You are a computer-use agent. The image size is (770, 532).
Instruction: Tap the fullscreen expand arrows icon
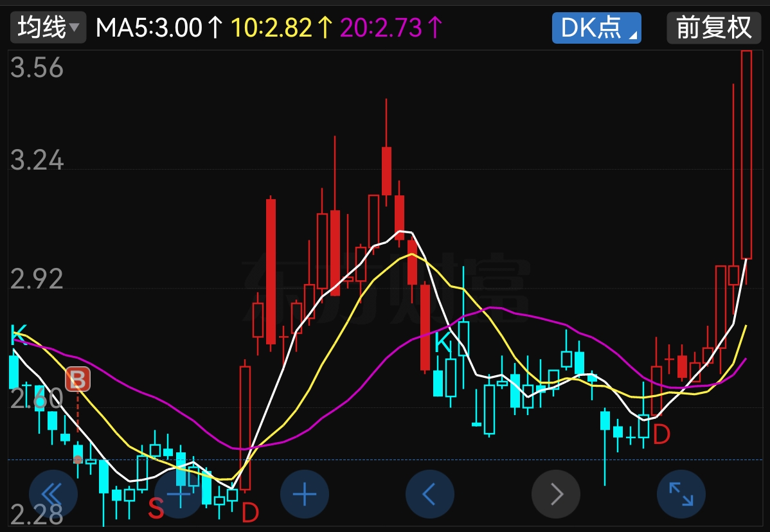681,493
